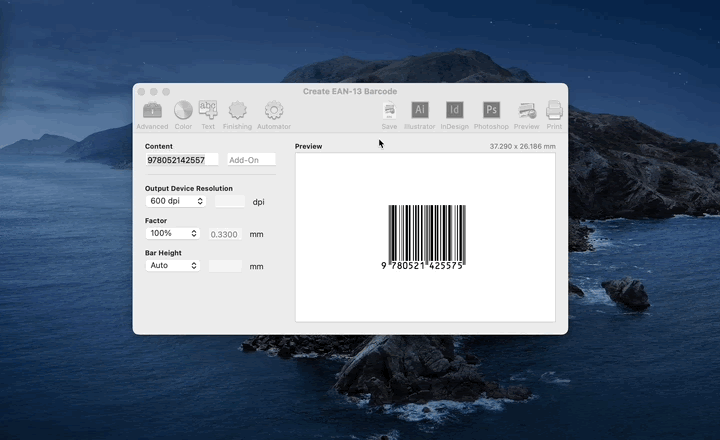This screenshot has height=440, width=720.
Task: Click the Content label
Action: [158, 146]
